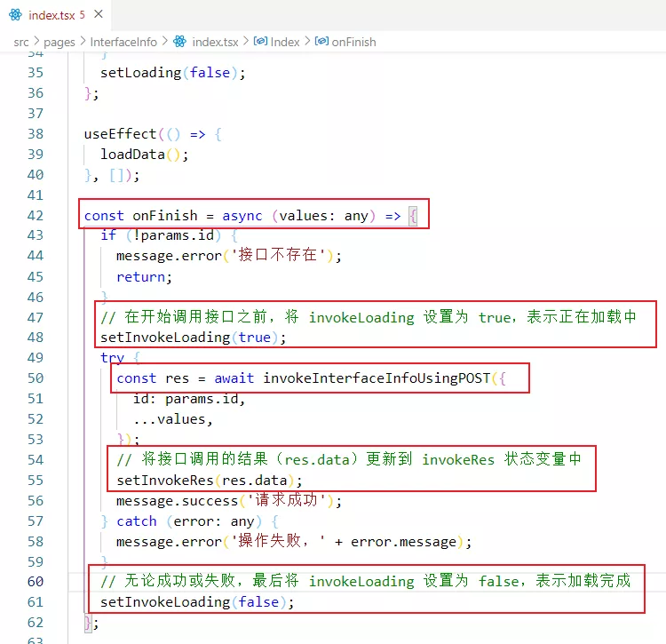Click line number 35 in gutter
This screenshot has height=644, width=666.
36,73
